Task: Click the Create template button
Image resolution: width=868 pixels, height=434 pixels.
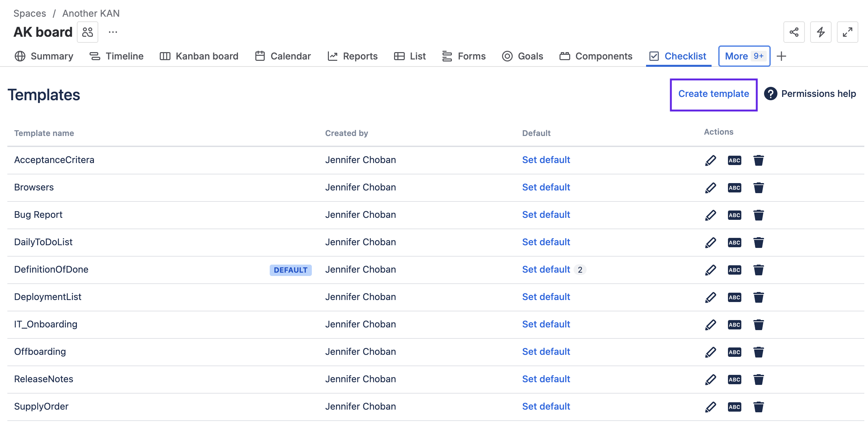Action: click(x=713, y=94)
